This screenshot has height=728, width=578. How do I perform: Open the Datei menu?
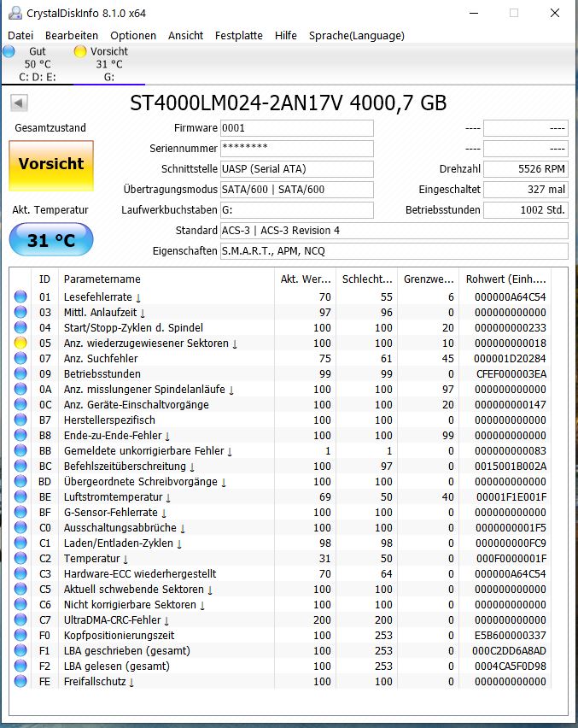tap(20, 35)
